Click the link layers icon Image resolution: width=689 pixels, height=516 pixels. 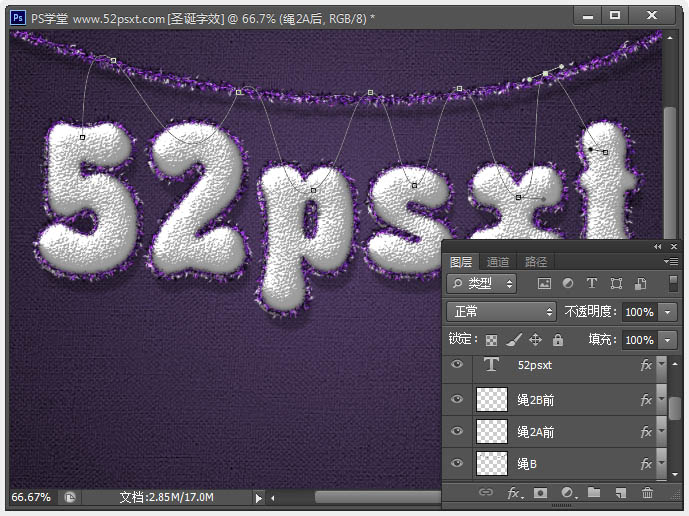[x=485, y=492]
